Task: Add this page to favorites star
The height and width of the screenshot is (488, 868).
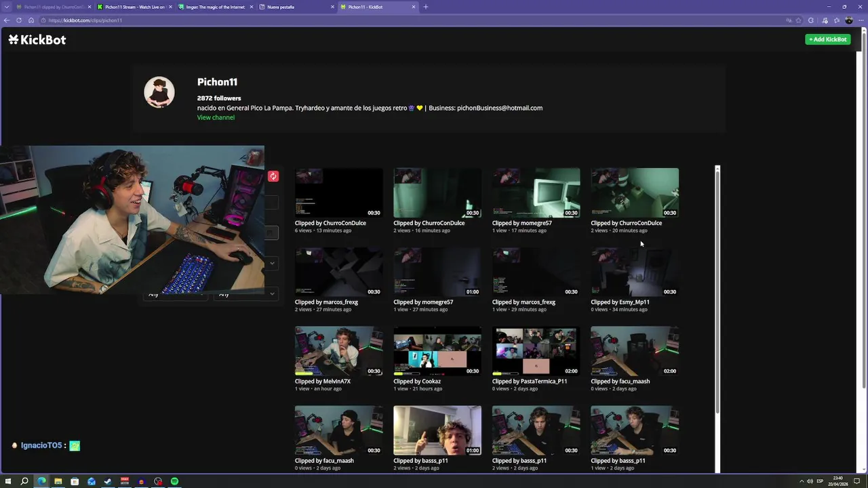Action: tap(798, 20)
